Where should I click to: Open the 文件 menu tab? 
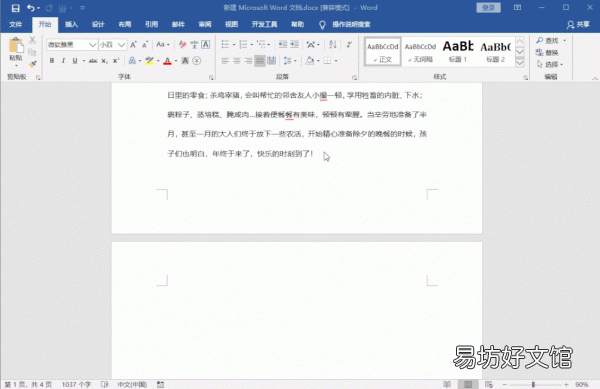coord(16,24)
